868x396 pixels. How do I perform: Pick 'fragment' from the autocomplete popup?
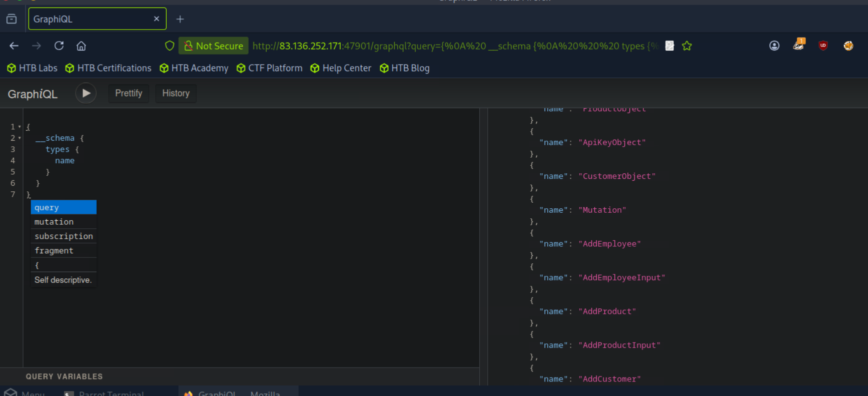click(54, 251)
